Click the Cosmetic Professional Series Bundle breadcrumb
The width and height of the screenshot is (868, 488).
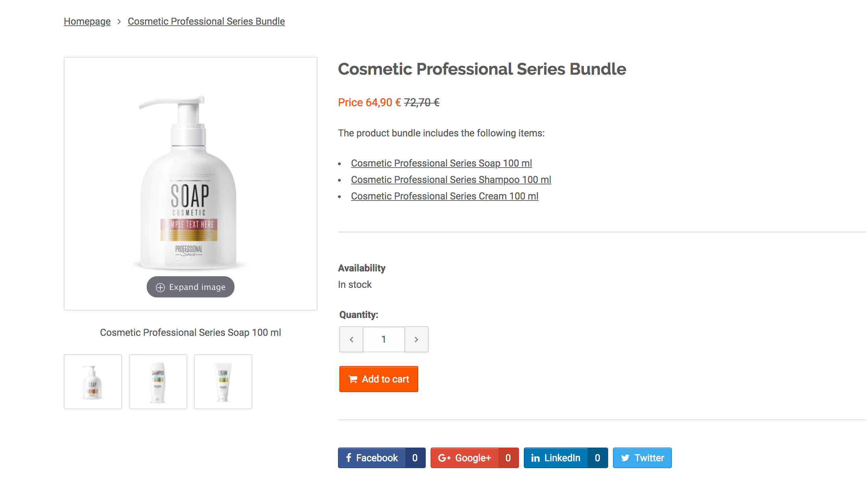pyautogui.click(x=206, y=21)
